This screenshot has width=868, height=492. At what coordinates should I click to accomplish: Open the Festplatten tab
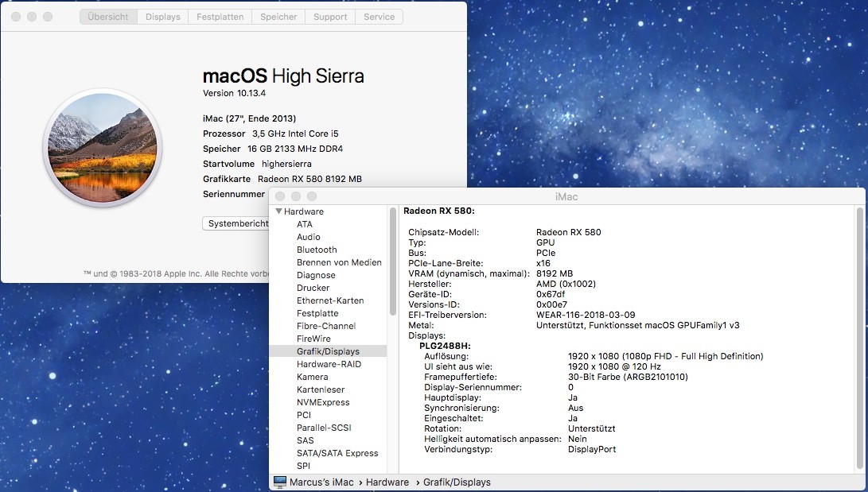[220, 17]
